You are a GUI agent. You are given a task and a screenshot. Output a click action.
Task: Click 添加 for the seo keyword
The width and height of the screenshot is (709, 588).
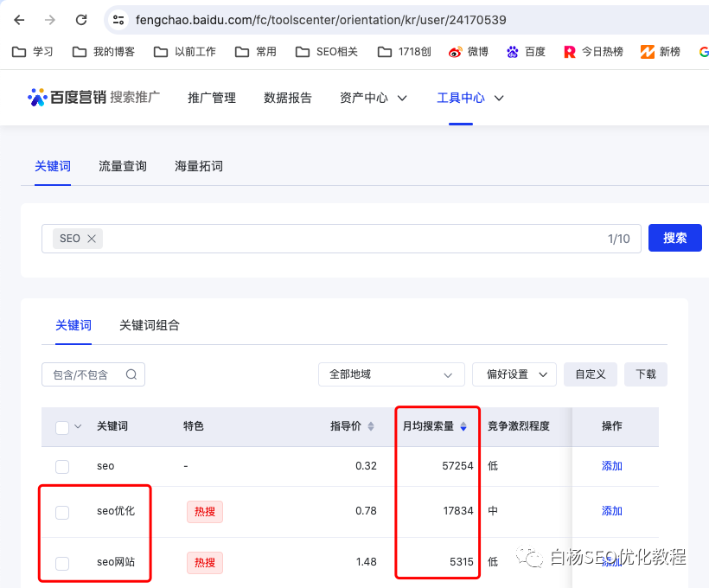coord(612,466)
